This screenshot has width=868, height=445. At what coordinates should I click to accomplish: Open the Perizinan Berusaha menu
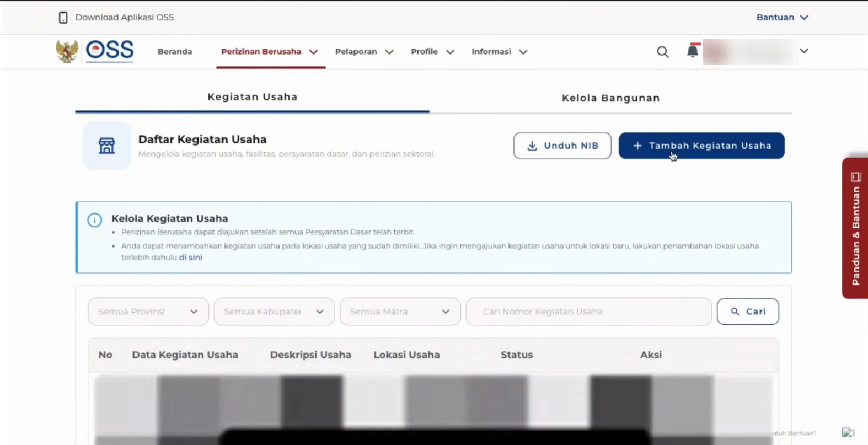[269, 52]
